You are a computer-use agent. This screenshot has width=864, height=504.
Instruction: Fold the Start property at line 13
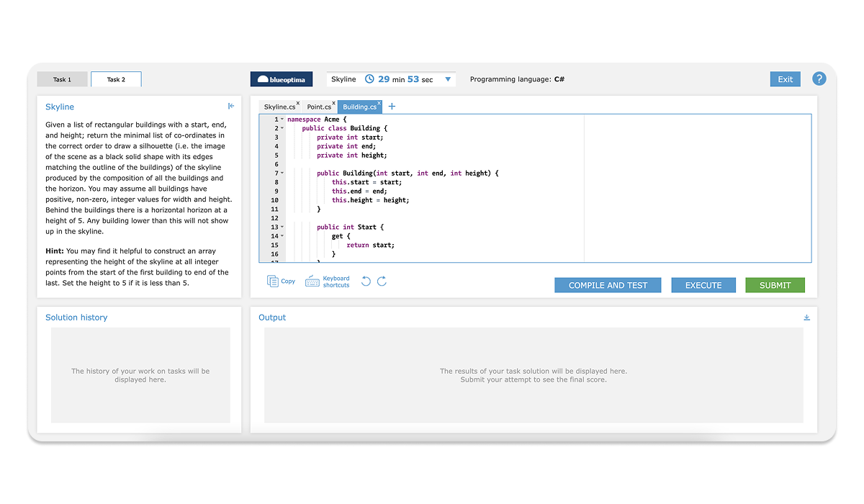(x=282, y=228)
